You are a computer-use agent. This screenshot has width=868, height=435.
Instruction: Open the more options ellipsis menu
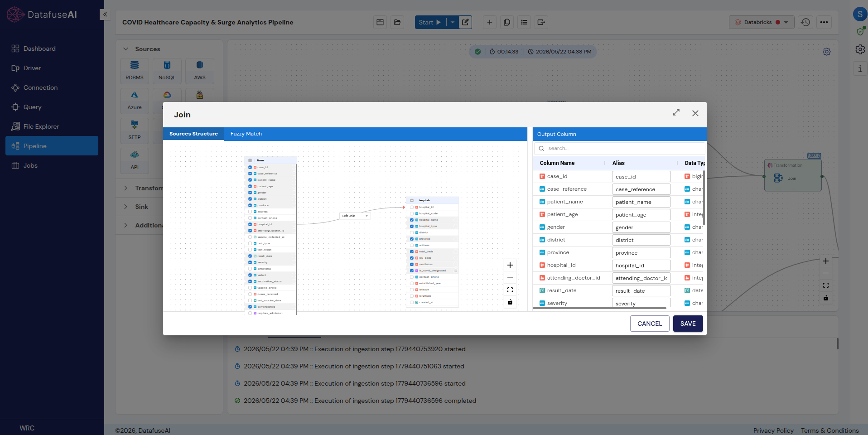824,22
